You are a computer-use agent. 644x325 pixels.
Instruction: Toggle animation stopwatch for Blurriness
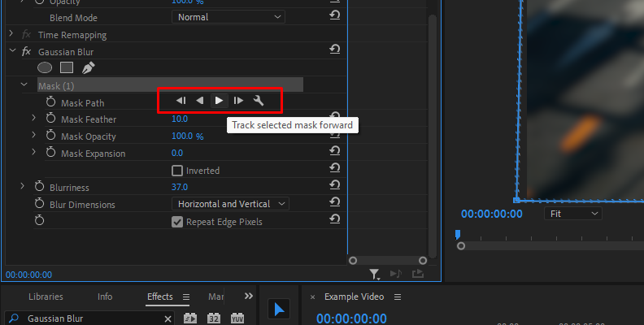[x=39, y=186]
